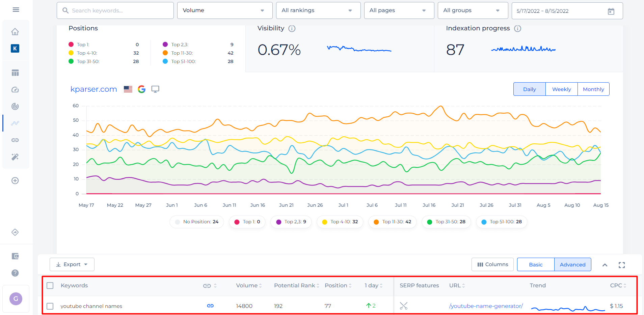Viewport: 644px width, 315px height.
Task: Open the All groups dropdown
Action: coord(473,10)
